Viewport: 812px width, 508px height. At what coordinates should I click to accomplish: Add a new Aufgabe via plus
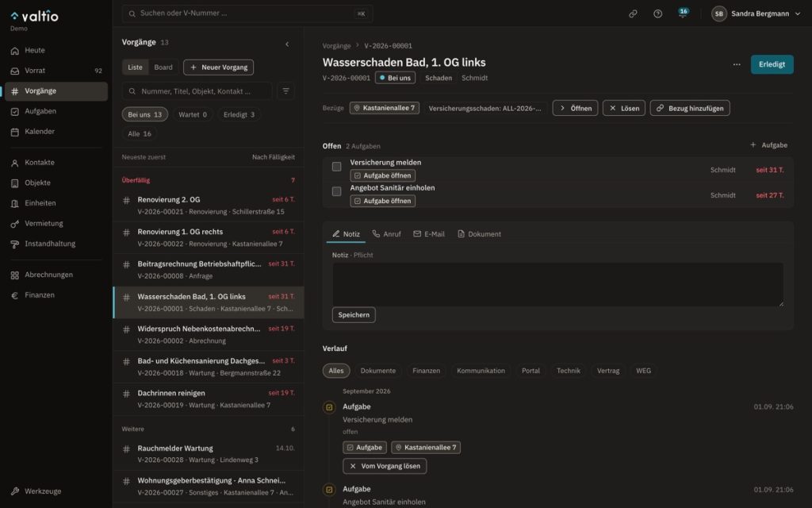[768, 145]
